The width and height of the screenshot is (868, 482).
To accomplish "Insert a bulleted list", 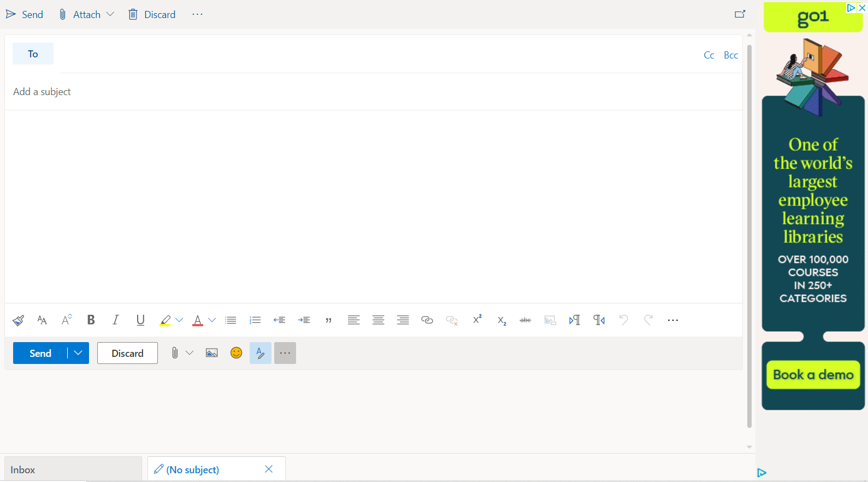I will click(231, 320).
